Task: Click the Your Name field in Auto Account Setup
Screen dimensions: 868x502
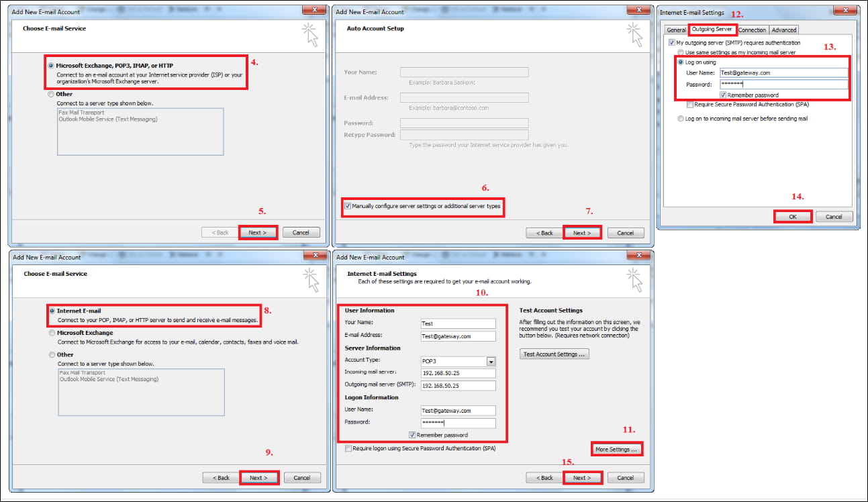Action: 464,72
